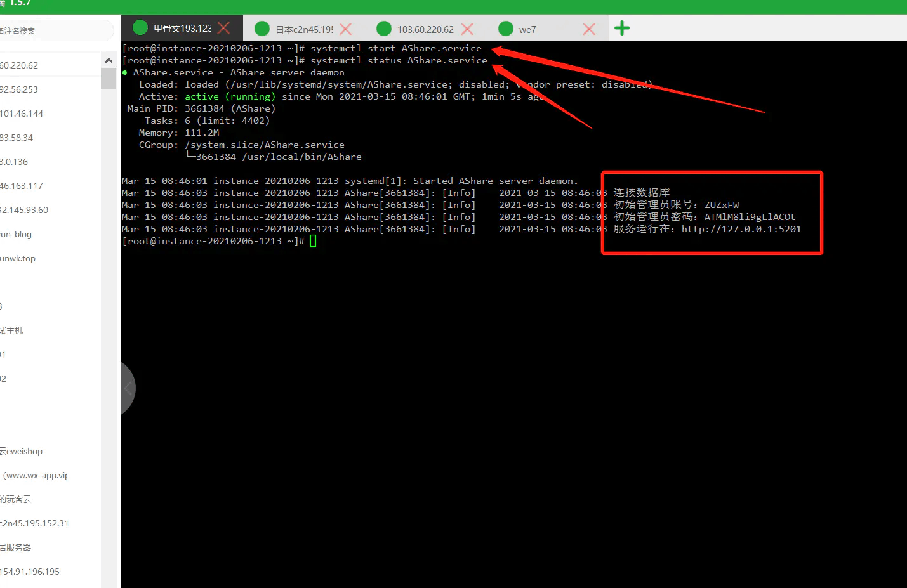Select server 101.46.144 from the list
907x588 pixels.
(22, 114)
